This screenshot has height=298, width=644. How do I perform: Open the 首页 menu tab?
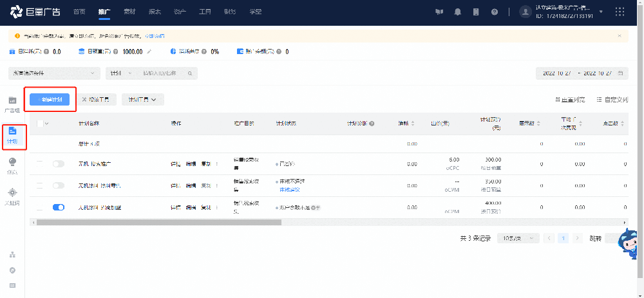click(79, 12)
